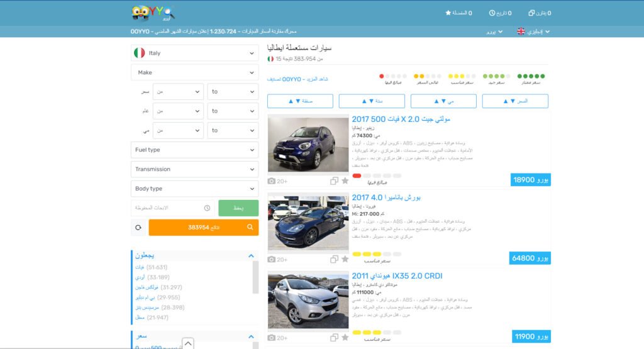Open the Fuel type dropdown
Viewport: 644px width, 349px height.
(194, 150)
